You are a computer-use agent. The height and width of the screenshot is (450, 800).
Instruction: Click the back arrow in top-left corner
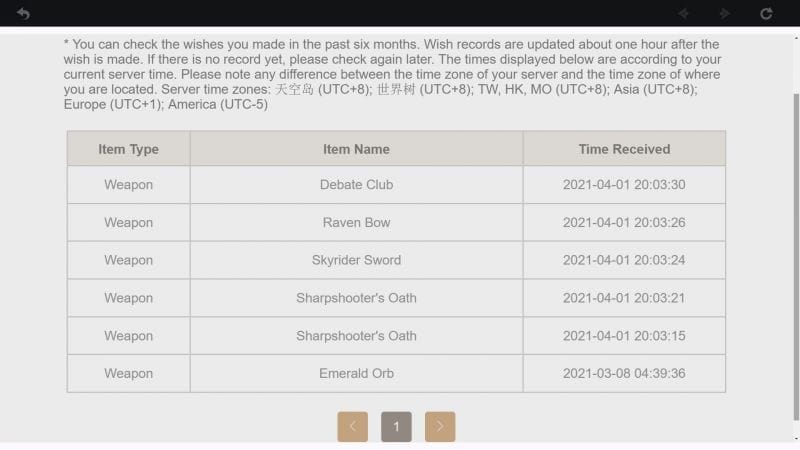[23, 13]
